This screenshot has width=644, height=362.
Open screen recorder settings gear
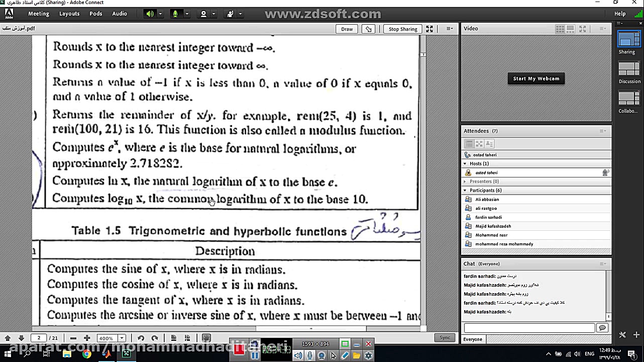coord(368,355)
